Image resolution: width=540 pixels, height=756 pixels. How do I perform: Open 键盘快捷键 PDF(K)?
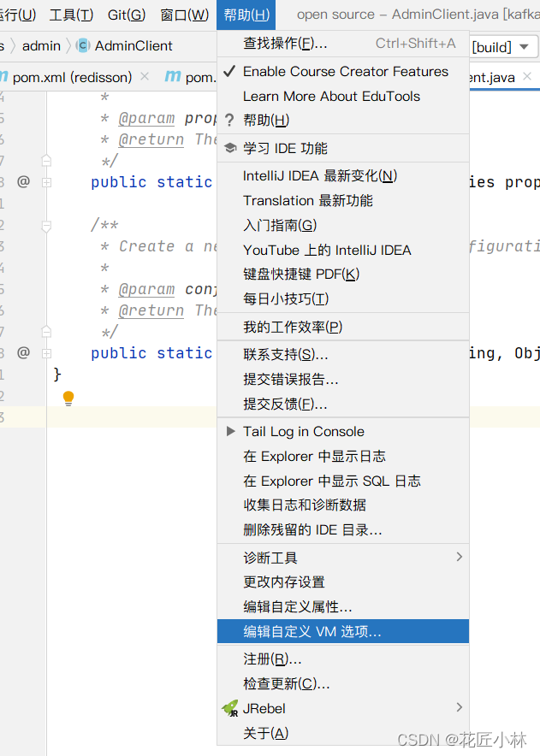click(343, 274)
